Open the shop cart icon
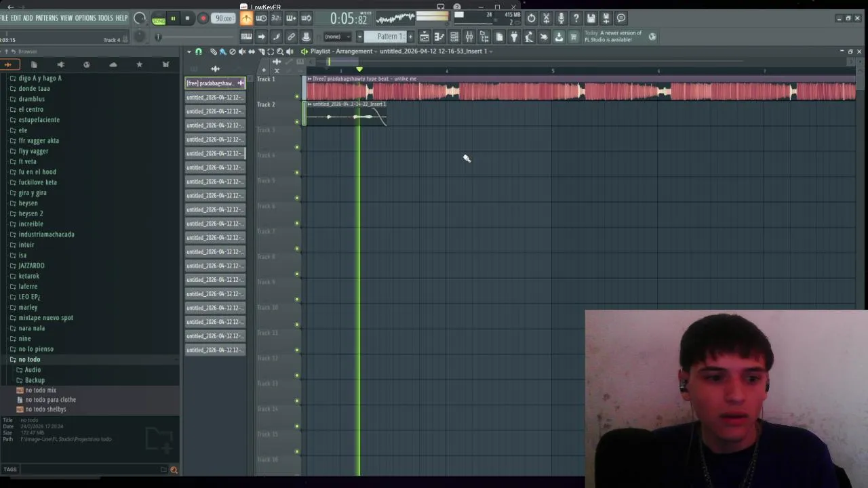868x488 pixels. (x=574, y=37)
